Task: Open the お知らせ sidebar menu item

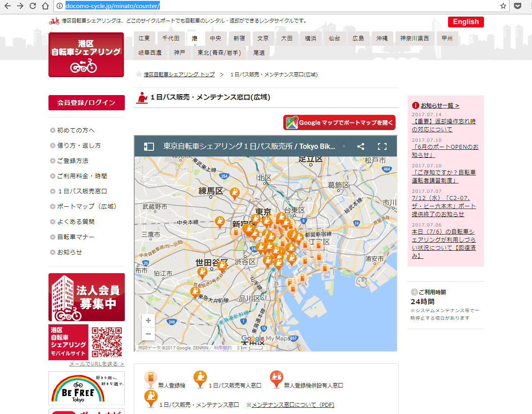Action: (x=70, y=252)
